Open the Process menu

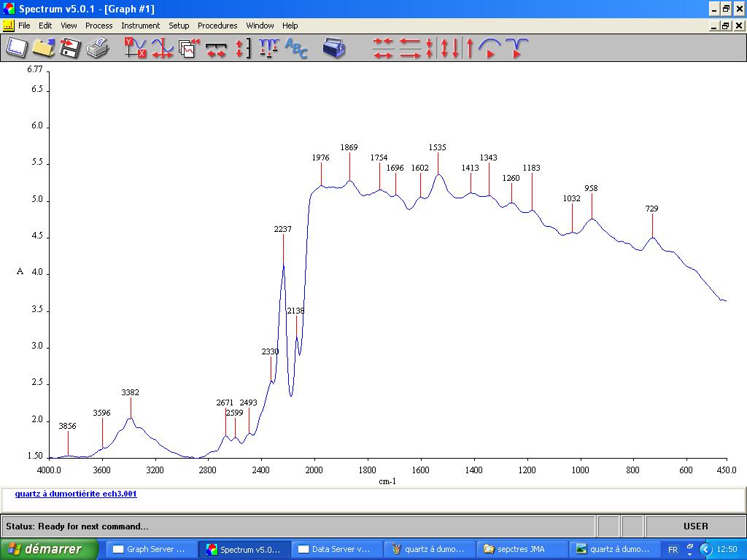[x=98, y=26]
